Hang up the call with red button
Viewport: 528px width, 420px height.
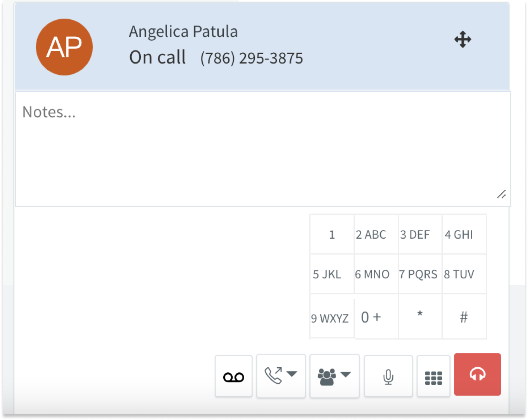tap(477, 374)
